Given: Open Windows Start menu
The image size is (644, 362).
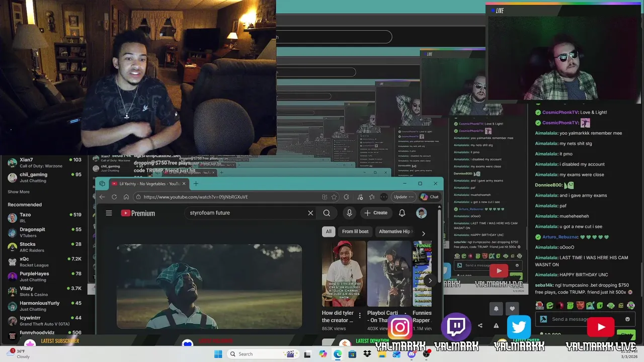Looking at the screenshot, I should pyautogui.click(x=218, y=354).
